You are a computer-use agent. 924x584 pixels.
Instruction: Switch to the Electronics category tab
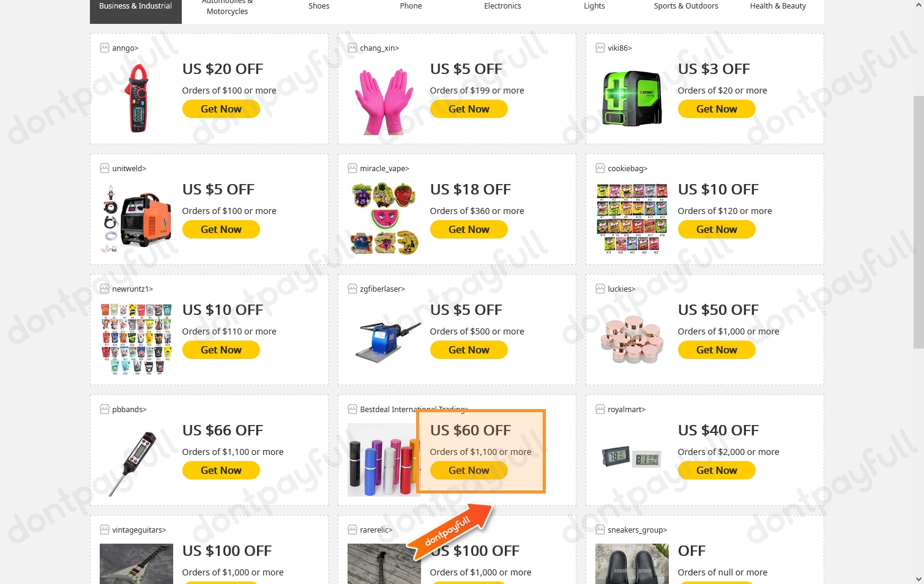[502, 6]
